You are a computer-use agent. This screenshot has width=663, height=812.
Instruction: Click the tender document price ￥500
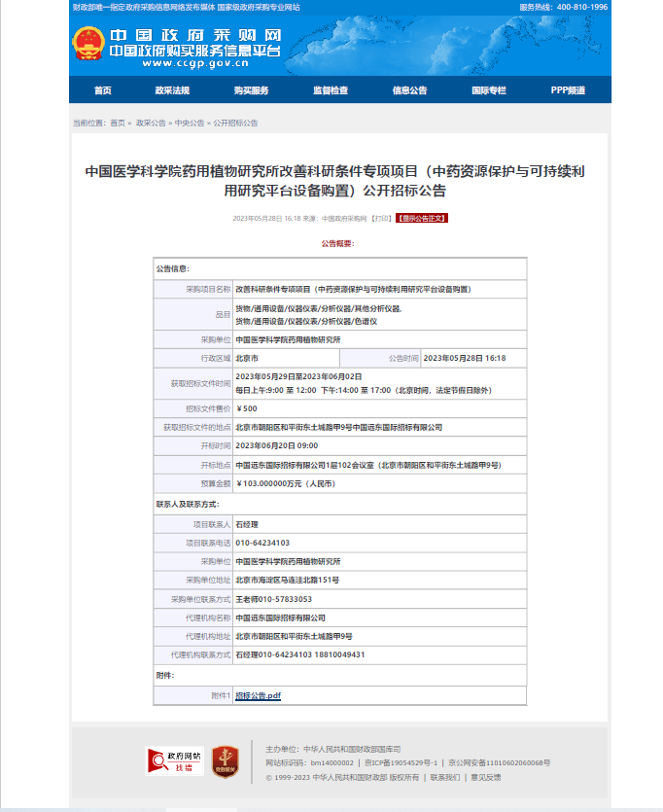[246, 408]
